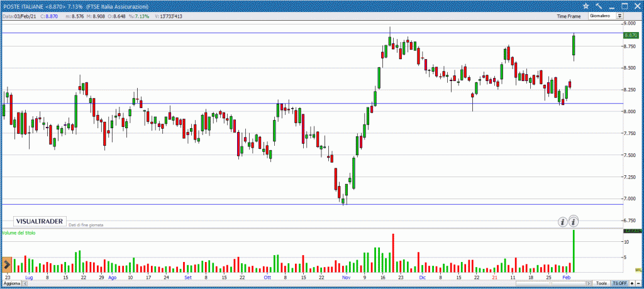Click the 9.000 price axis label

[631, 24]
